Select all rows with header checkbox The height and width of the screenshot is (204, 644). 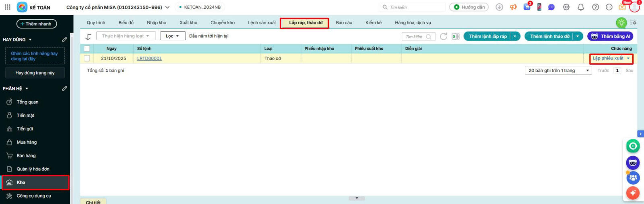click(x=87, y=49)
